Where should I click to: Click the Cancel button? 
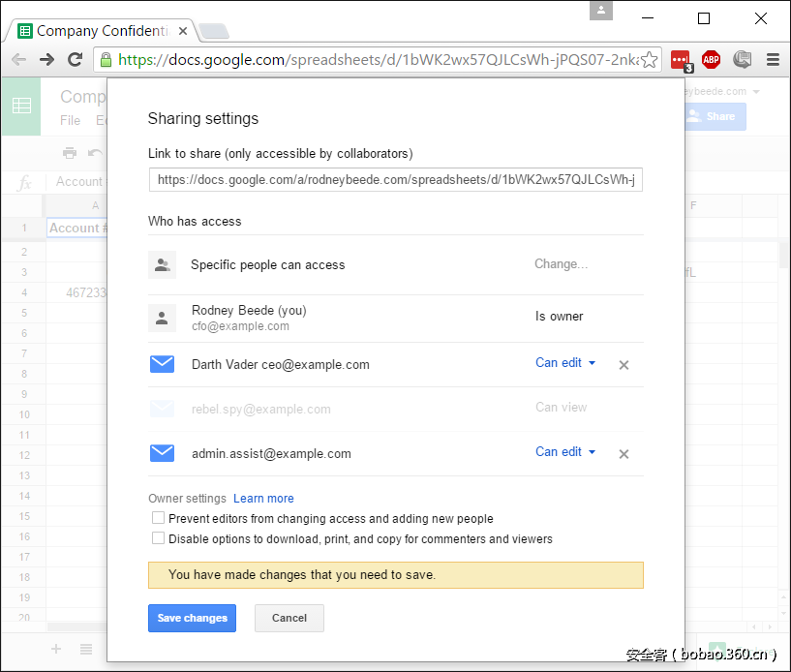point(289,618)
